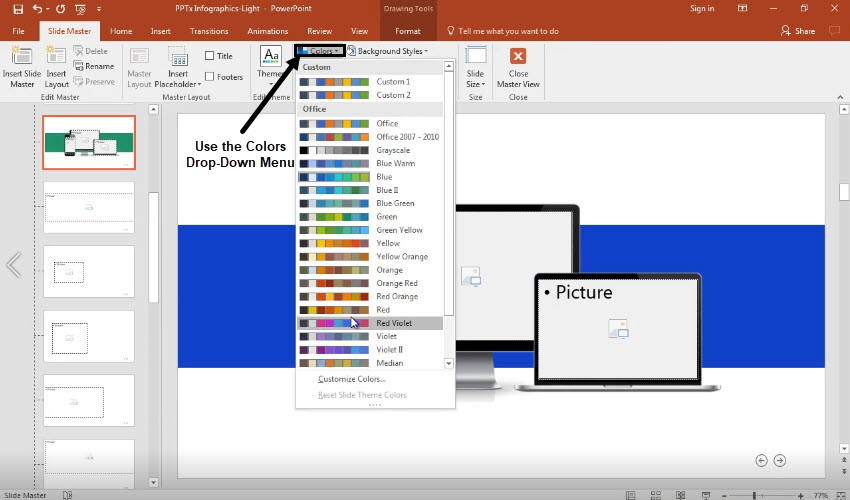The width and height of the screenshot is (850, 500).
Task: Insert Layout from the ribbon
Action: pos(56,67)
